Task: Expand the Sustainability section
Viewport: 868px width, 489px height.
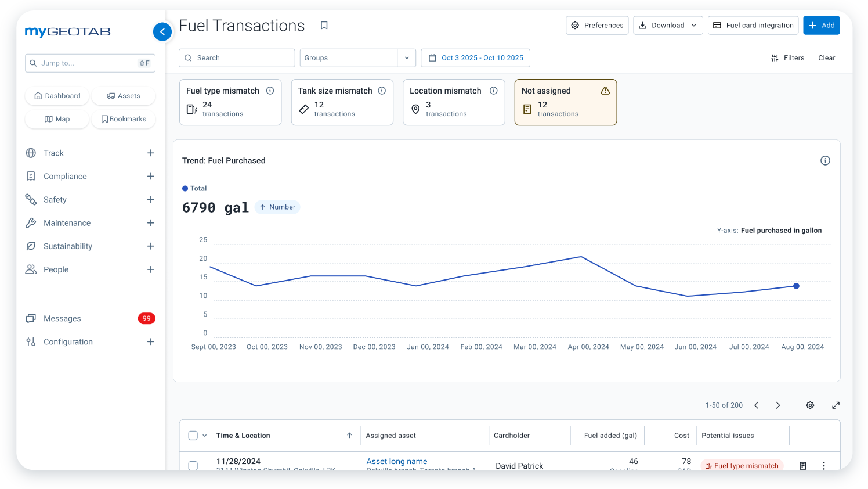Action: (150, 246)
